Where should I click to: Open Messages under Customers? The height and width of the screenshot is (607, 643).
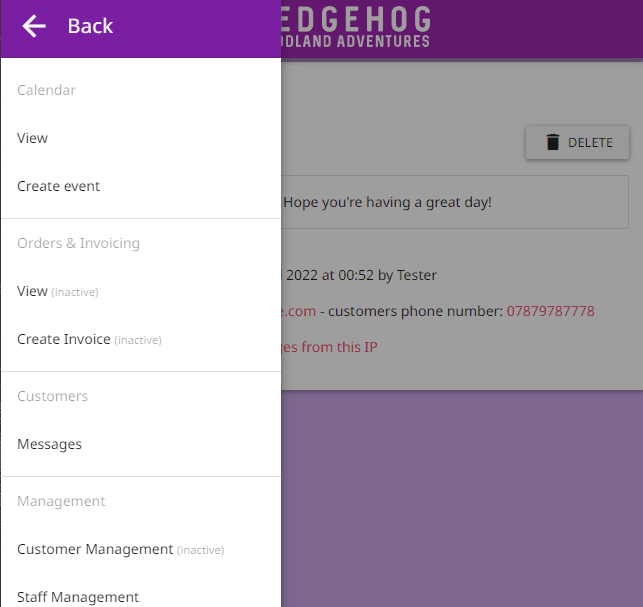coord(50,444)
